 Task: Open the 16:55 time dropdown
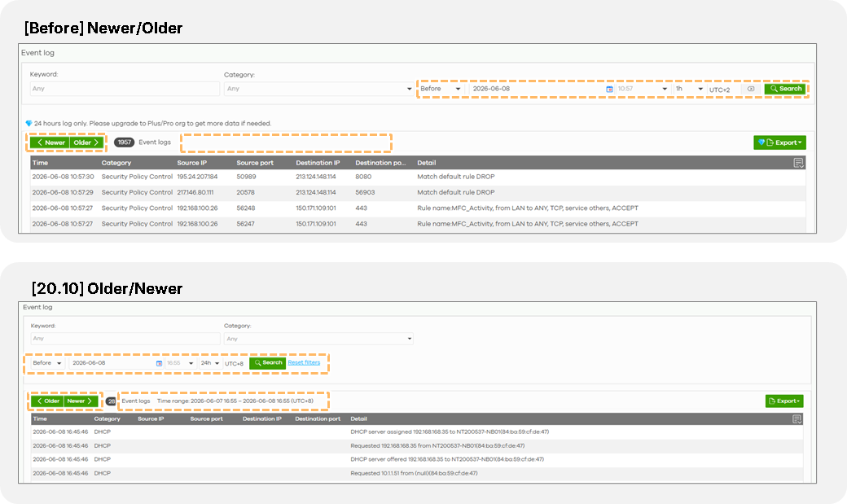179,363
